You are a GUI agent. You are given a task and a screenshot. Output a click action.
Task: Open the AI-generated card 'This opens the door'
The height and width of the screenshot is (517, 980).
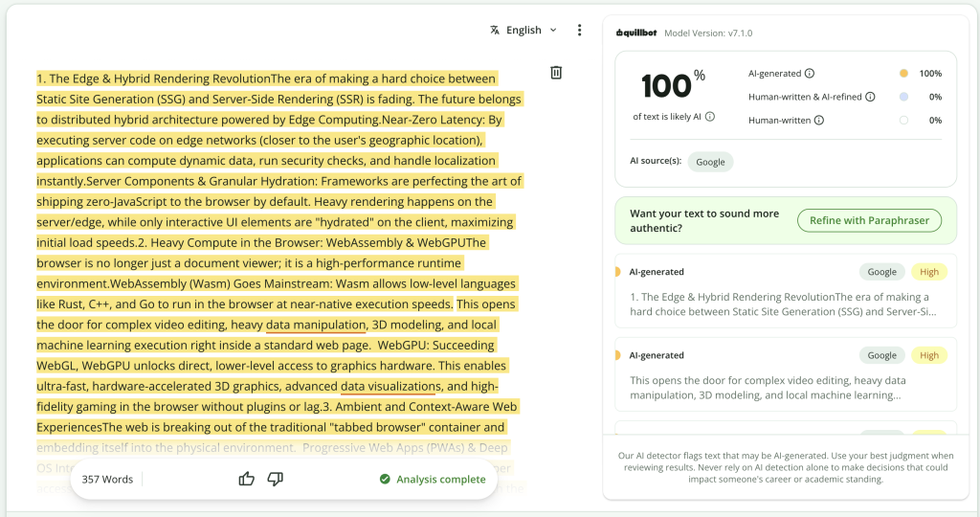786,373
